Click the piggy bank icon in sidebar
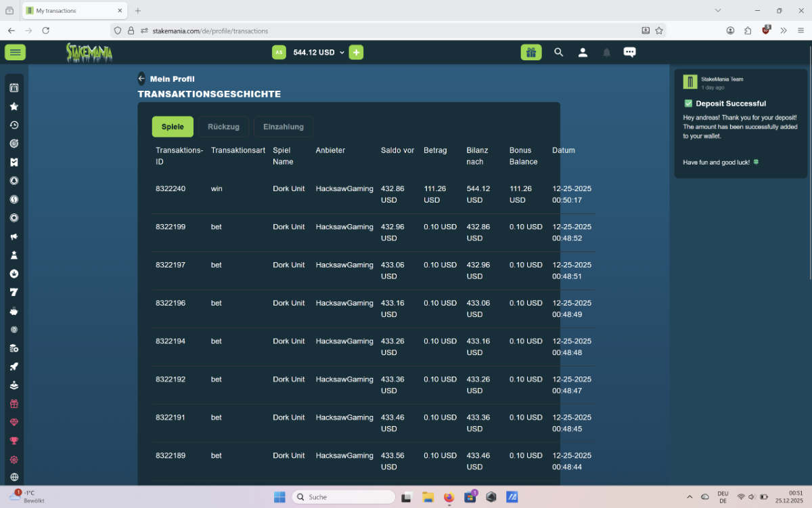812x508 pixels. coord(14,311)
